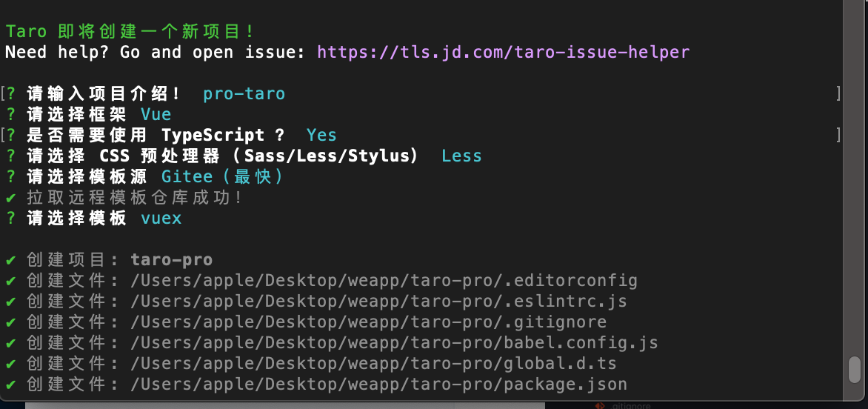Click the '请选择模板' prompt text

tap(76, 219)
